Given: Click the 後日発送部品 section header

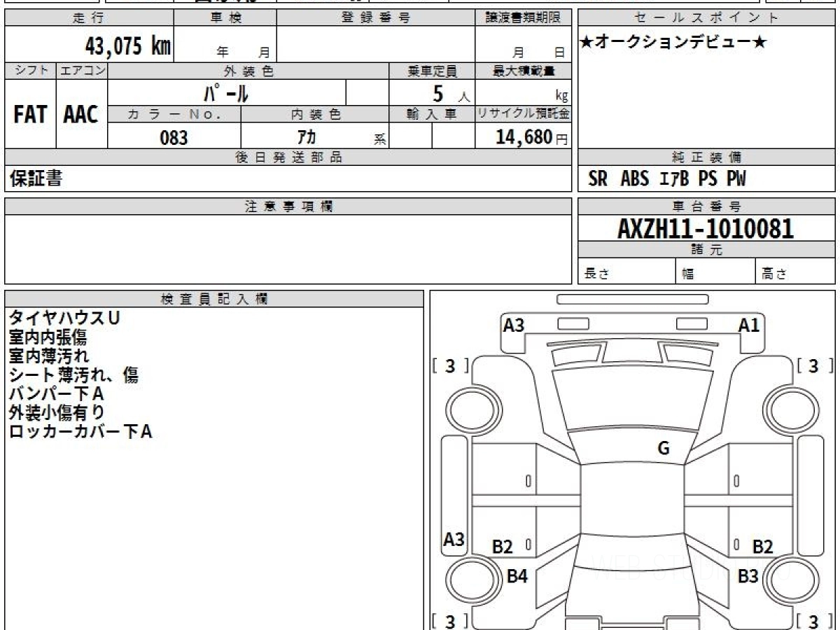Looking at the screenshot, I should point(288,157).
